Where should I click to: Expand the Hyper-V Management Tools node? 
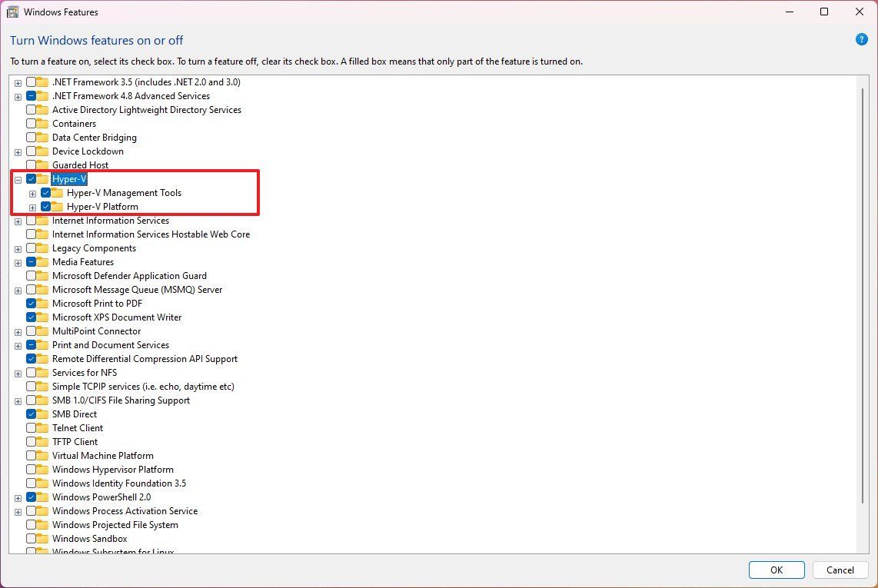(x=32, y=194)
